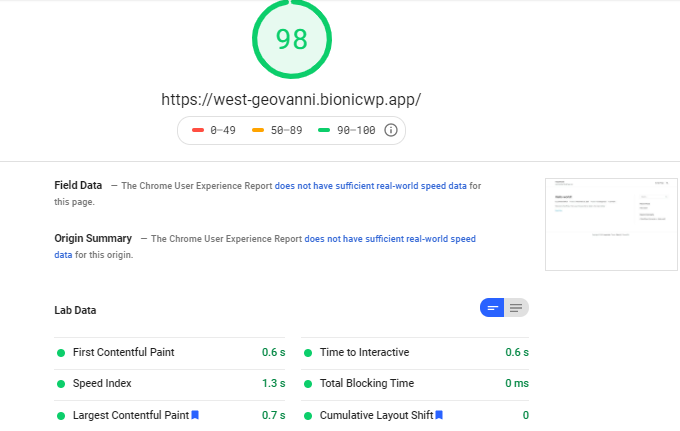Screen dimensions: 680x431
Task: Click the green 90-100 legend marker
Action: (324, 130)
